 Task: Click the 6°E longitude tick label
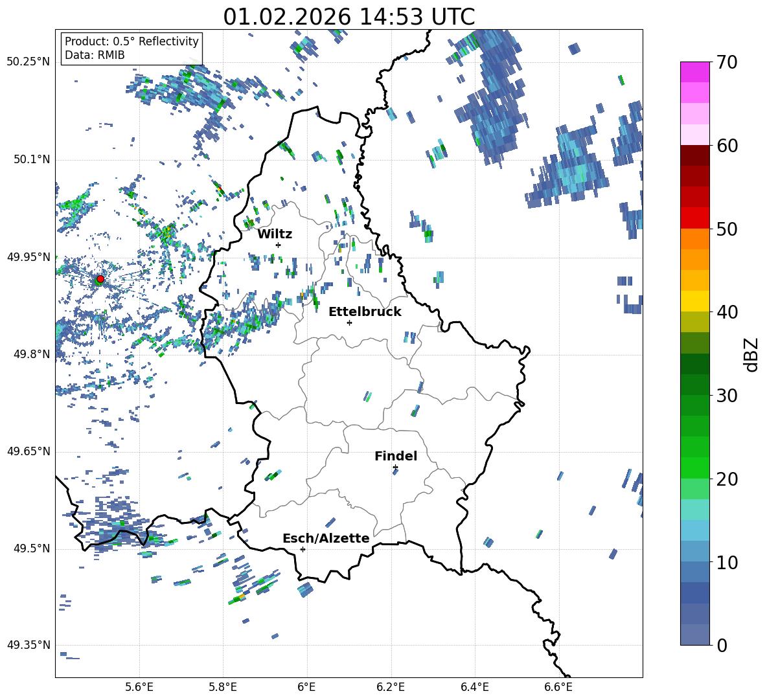[306, 687]
